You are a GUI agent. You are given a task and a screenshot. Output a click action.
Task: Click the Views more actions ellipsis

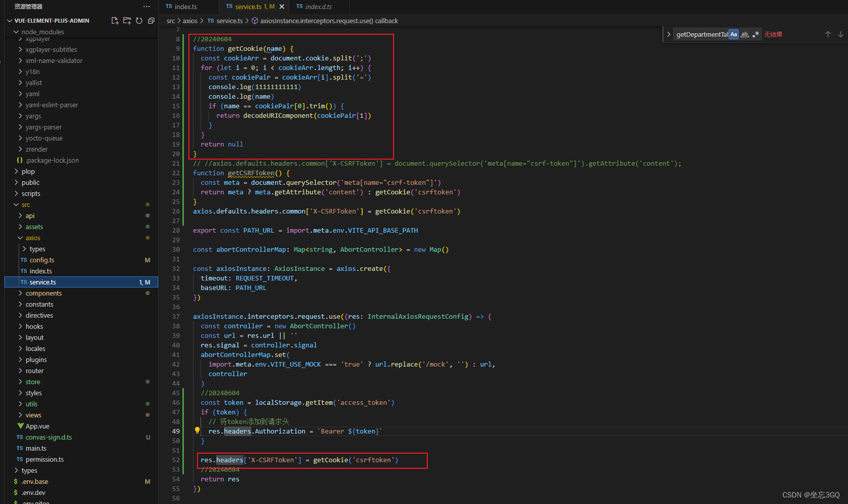[x=147, y=6]
